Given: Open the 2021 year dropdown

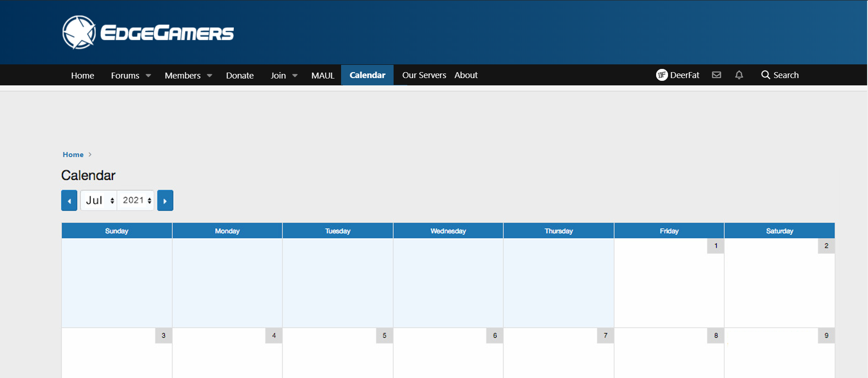Looking at the screenshot, I should (136, 200).
